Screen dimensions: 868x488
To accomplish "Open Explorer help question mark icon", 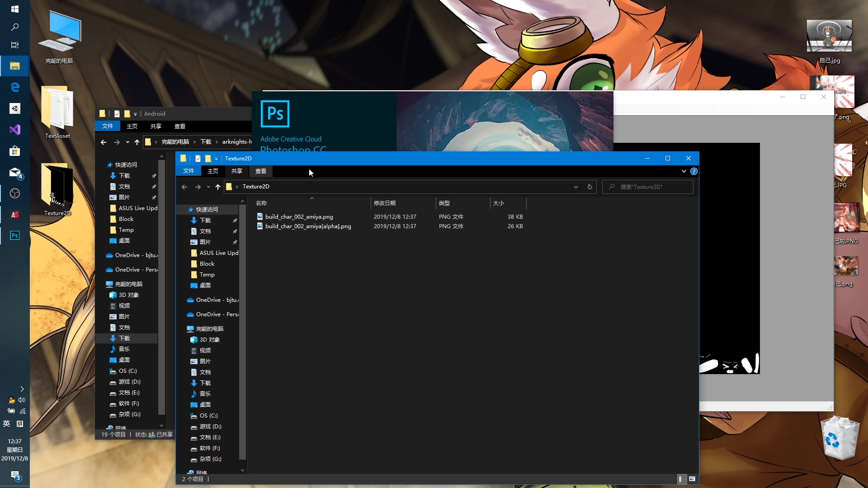I will 694,171.
